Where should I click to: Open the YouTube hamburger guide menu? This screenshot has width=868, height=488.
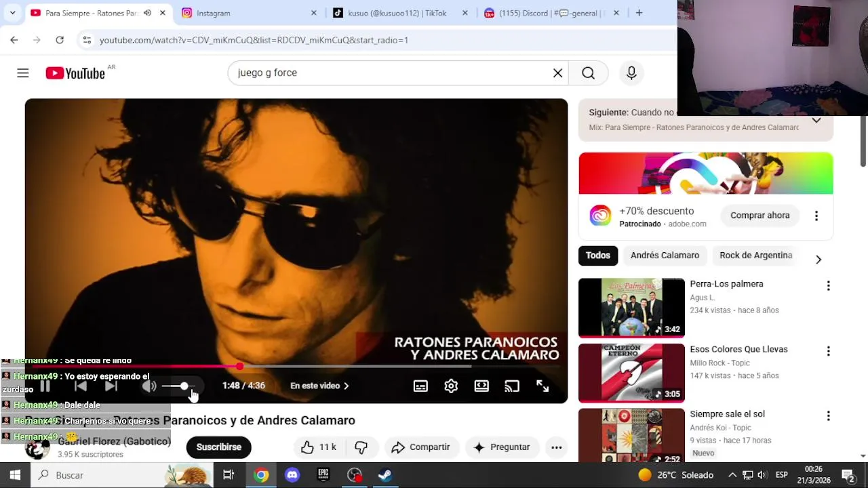click(x=23, y=73)
